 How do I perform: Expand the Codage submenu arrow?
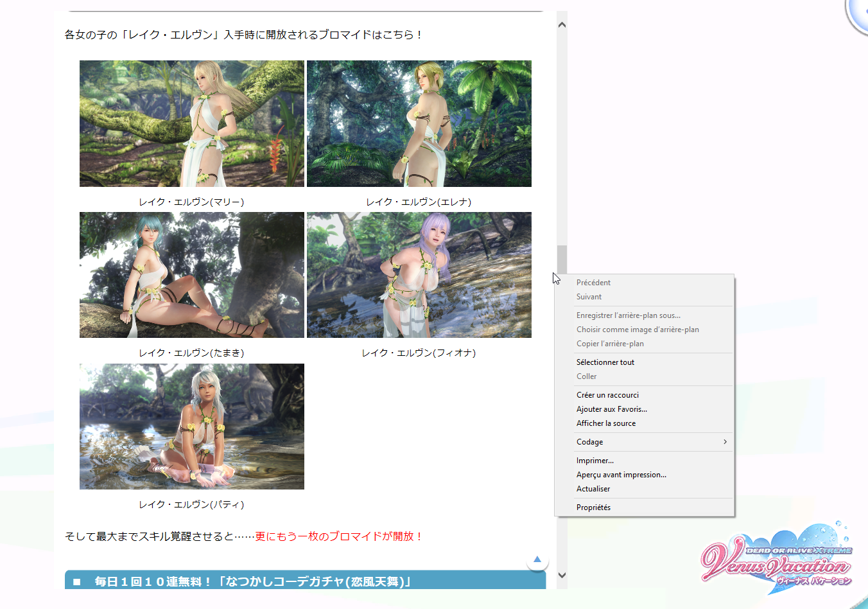[725, 442]
